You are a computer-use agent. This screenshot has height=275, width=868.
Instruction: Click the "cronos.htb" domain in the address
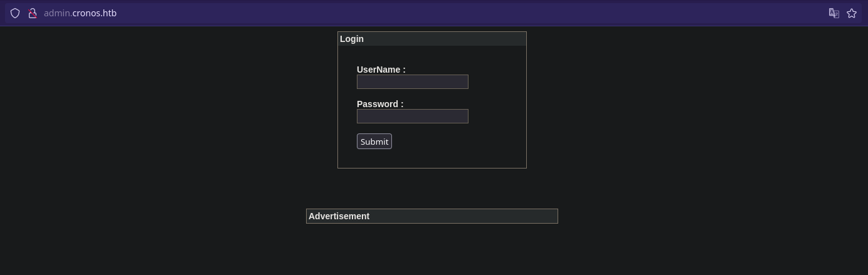95,13
